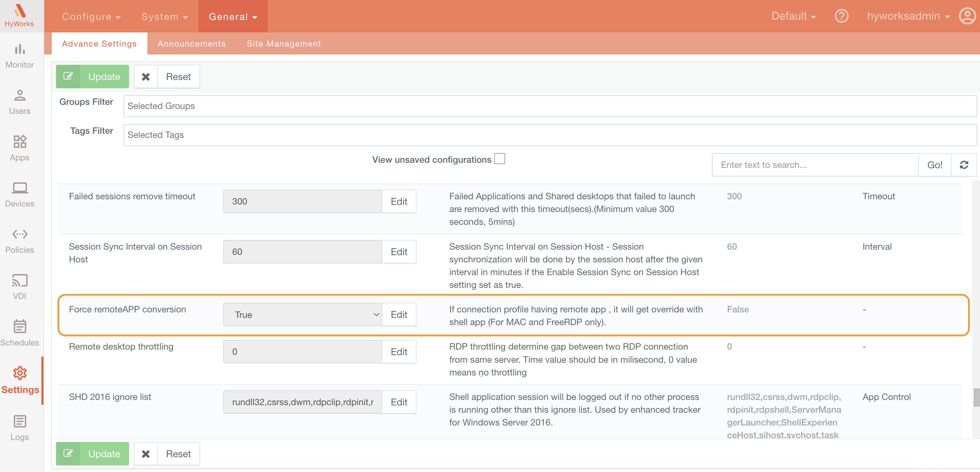Click the Go! search button

935,165
